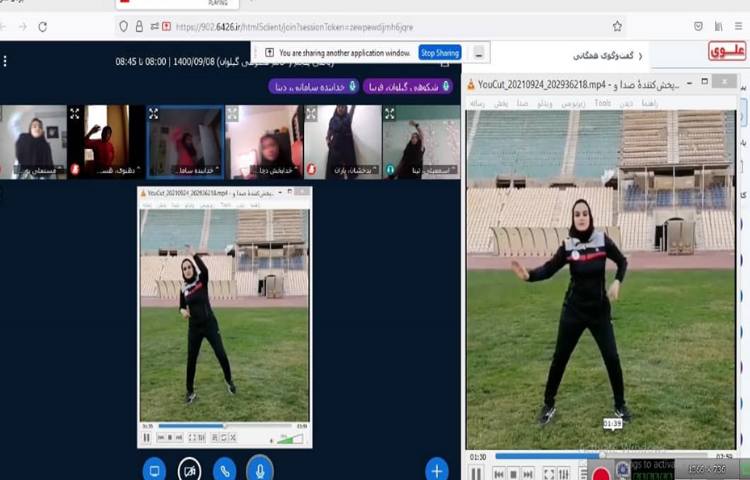Viewport: 750px width, 480px height.
Task: Open the 'رسانه' Media menu in VLC
Action: [x=477, y=103]
